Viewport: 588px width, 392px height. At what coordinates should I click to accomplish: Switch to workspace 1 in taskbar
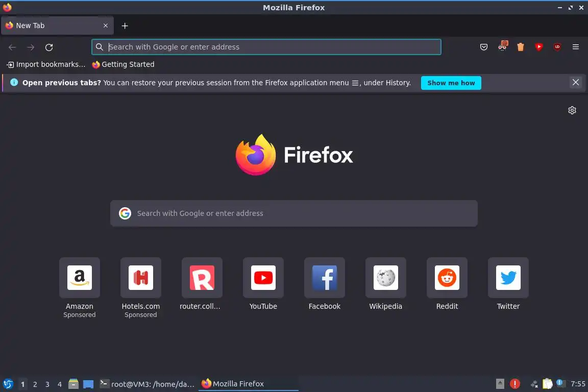pyautogui.click(x=23, y=384)
